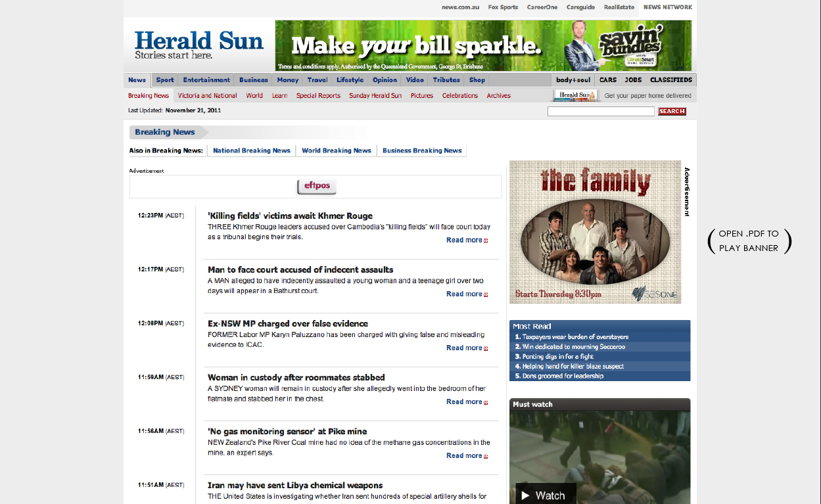Open the JOBS link
The width and height of the screenshot is (821, 504).
(x=633, y=80)
